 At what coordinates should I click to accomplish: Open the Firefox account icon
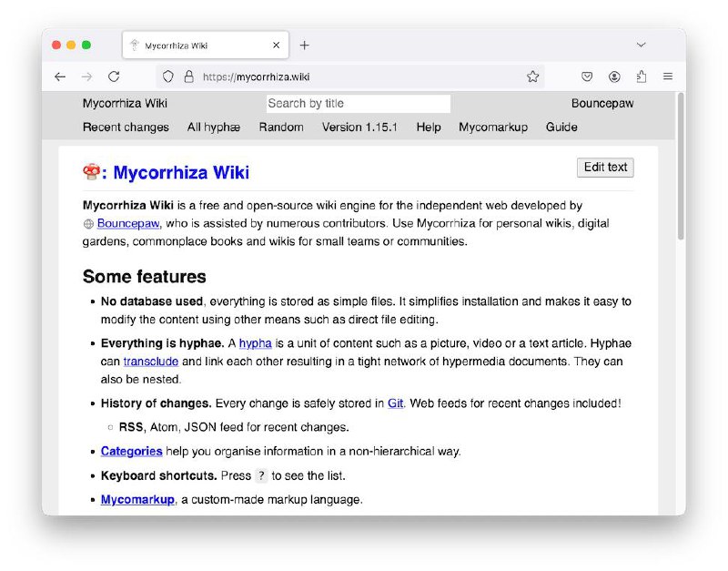click(x=614, y=76)
